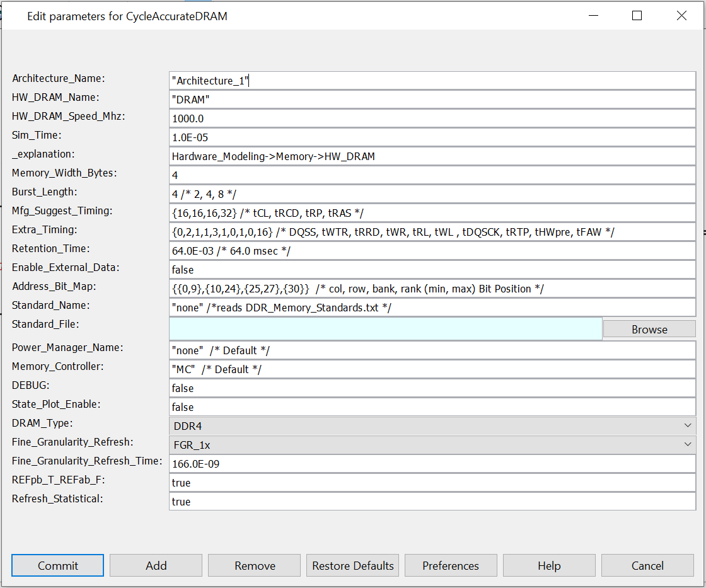The image size is (706, 588).
Task: Edit the Memory_Width_Bytes field
Action: tap(432, 175)
